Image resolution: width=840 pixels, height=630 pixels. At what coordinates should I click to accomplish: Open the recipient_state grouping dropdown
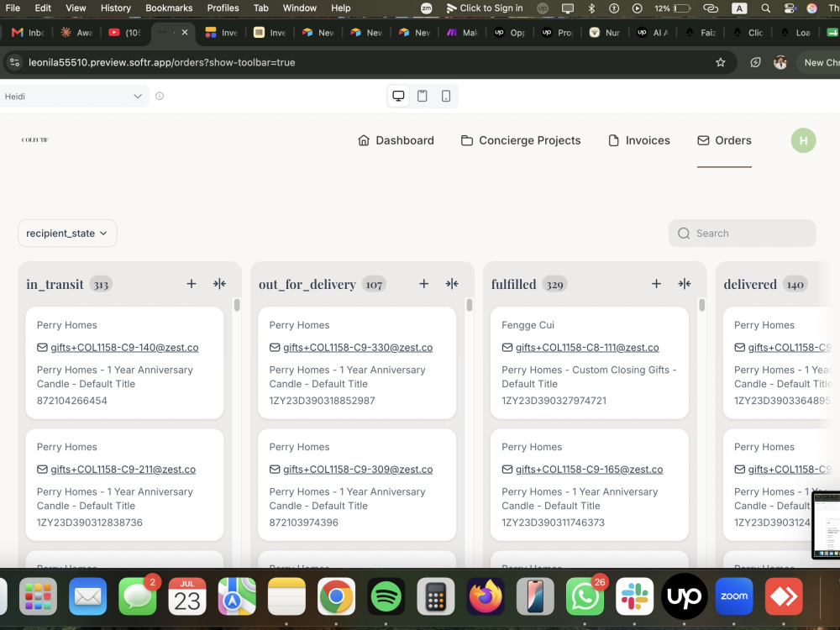pos(67,233)
